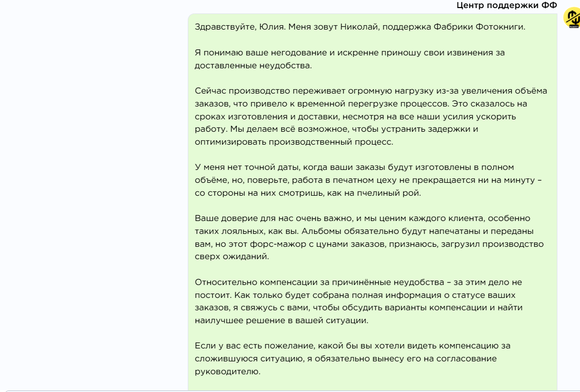Click the line about "пчелиный рой"
Image resolution: width=580 pixels, height=392 pixels.
[x=308, y=193]
